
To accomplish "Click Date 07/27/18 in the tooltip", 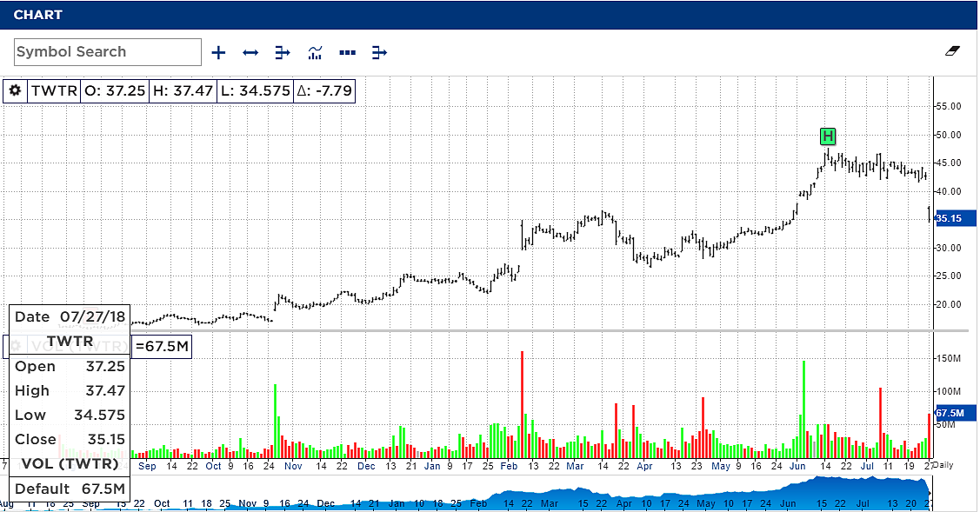I will coord(70,316).
